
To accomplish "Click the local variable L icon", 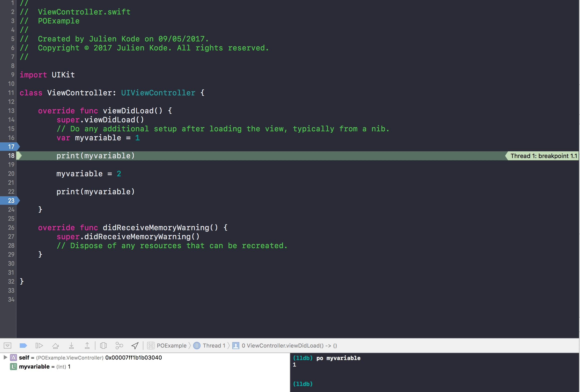I will coord(13,367).
